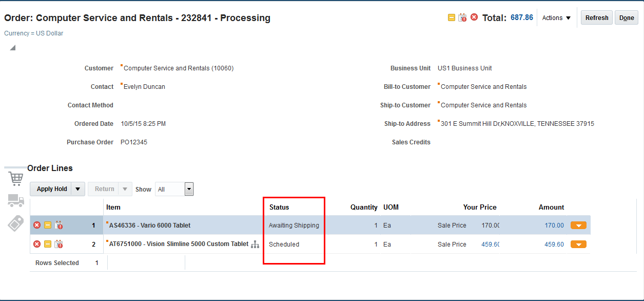This screenshot has width=644, height=301.
Task: Expand the Apply Hold dropdown arrow
Action: pyautogui.click(x=77, y=189)
